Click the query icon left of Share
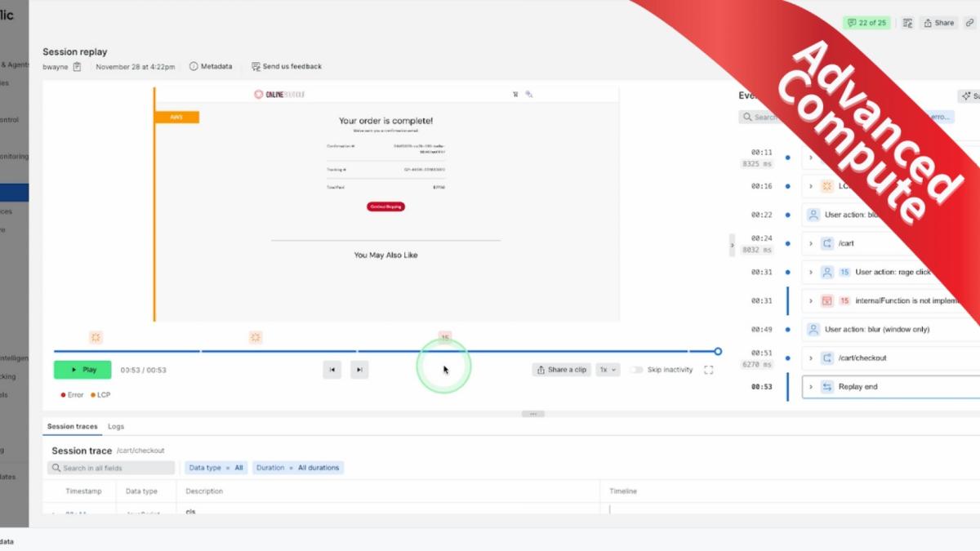Screen dimensions: 980x551 [907, 23]
